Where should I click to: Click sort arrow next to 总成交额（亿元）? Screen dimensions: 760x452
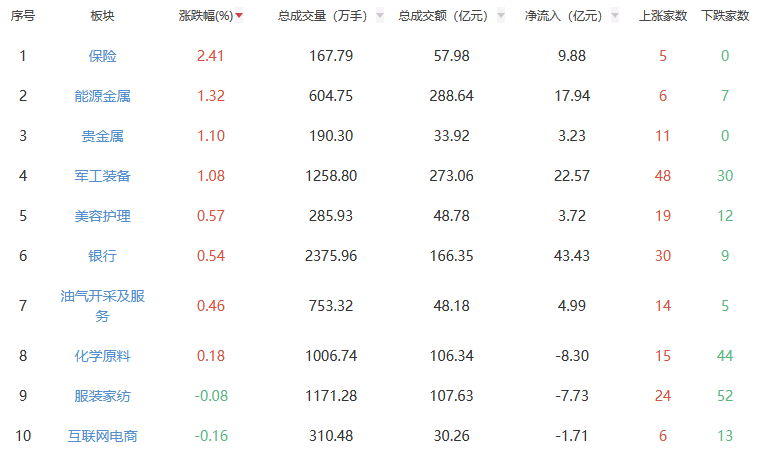(500, 16)
